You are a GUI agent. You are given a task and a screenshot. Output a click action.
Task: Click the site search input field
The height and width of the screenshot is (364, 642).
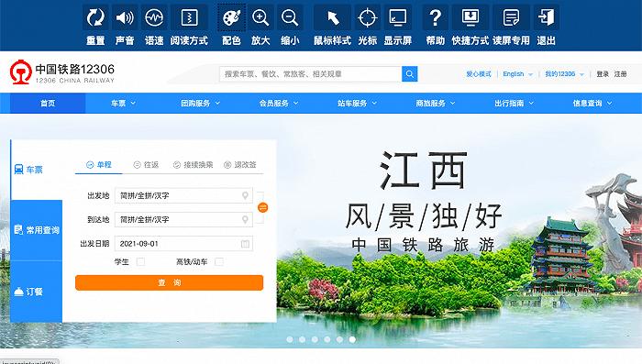(310, 74)
